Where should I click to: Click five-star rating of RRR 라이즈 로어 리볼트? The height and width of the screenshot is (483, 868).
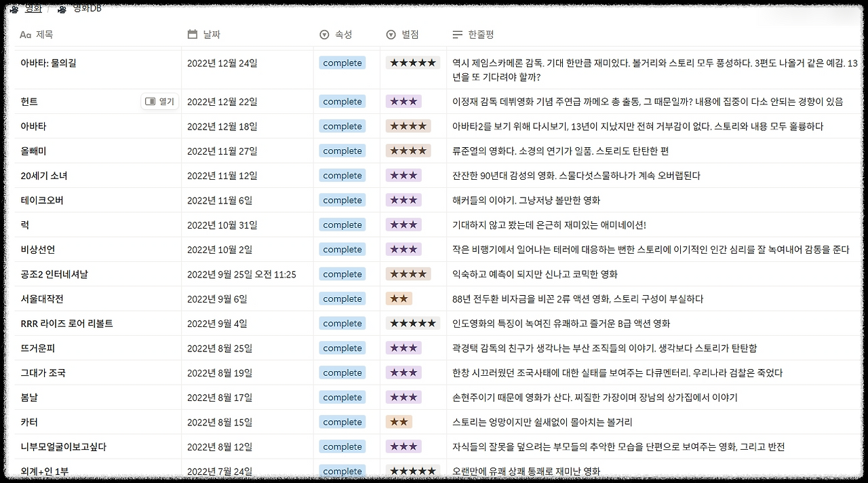[413, 324]
